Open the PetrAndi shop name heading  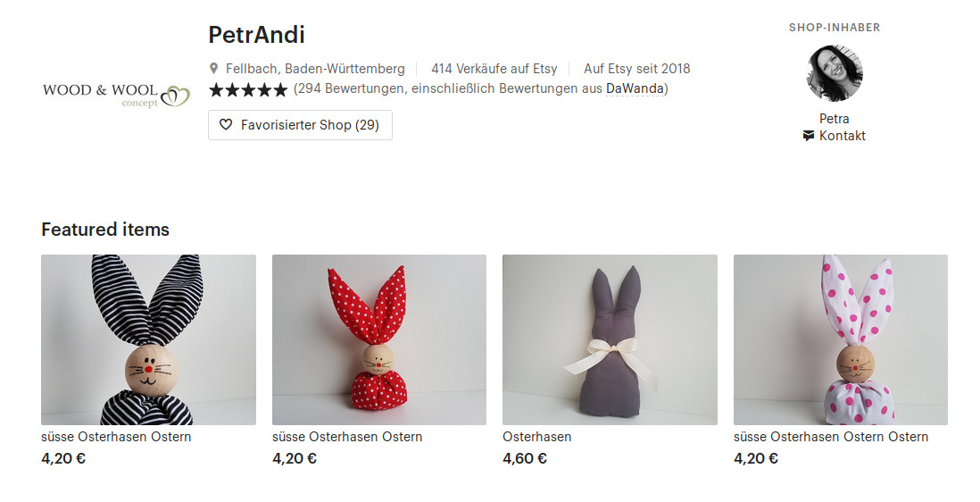[256, 34]
